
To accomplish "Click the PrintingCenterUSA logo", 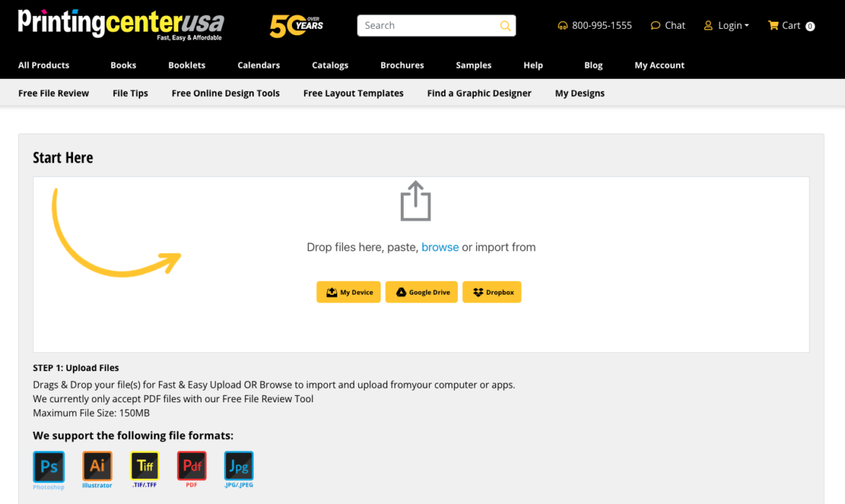I will tap(121, 25).
